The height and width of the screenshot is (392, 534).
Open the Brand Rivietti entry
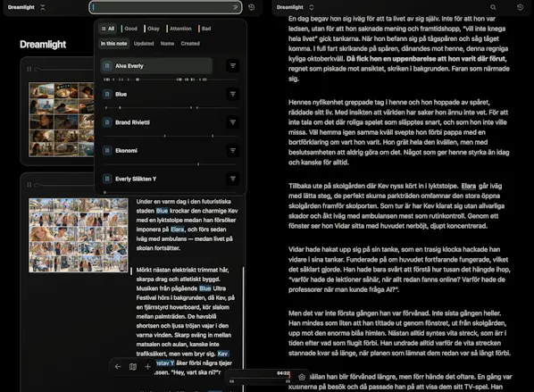[156, 122]
